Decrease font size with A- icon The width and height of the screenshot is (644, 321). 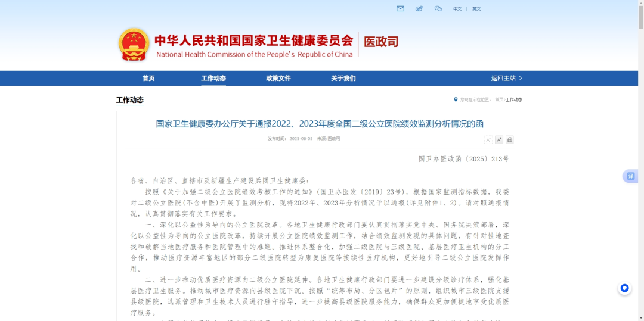coord(488,140)
